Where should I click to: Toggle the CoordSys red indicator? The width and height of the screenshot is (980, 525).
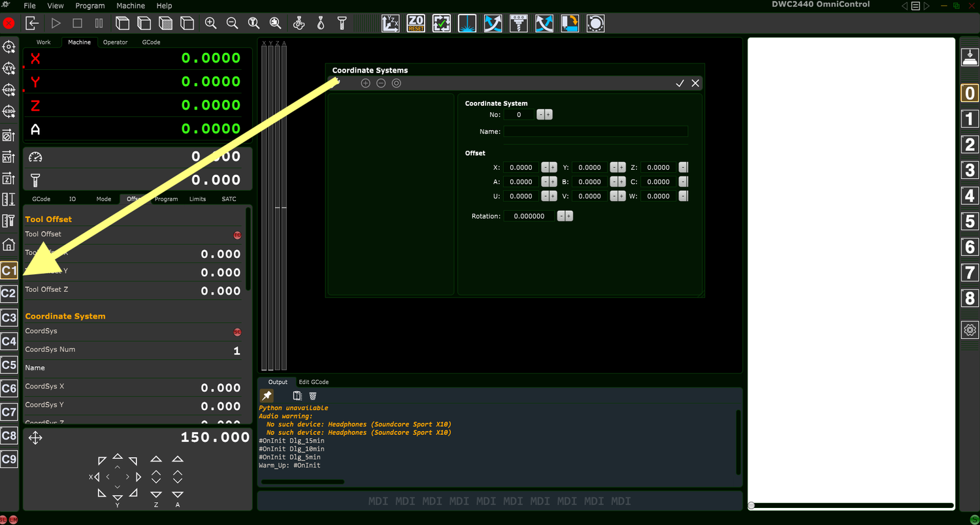(x=237, y=332)
